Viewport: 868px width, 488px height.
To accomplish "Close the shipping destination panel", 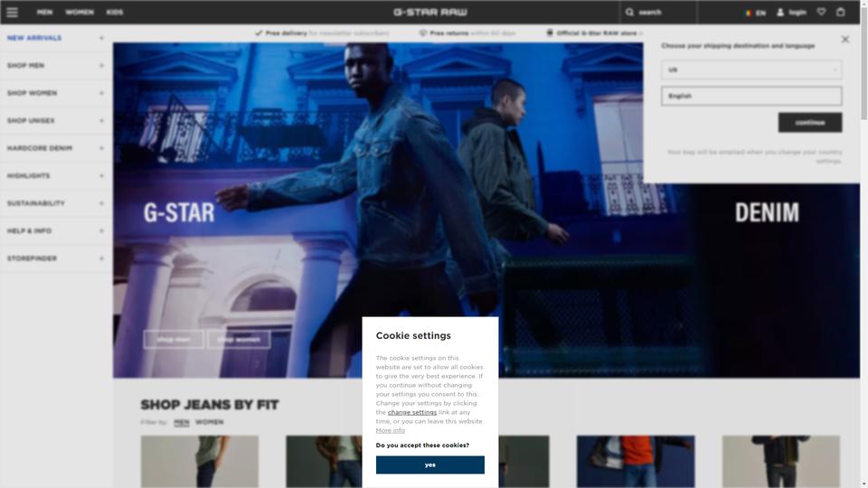I will coord(844,39).
